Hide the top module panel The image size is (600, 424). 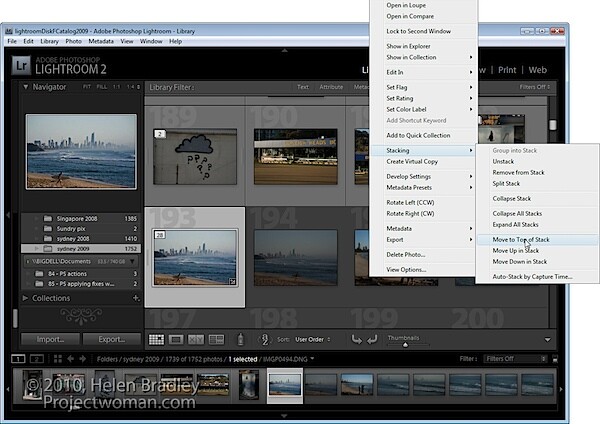tap(284, 50)
